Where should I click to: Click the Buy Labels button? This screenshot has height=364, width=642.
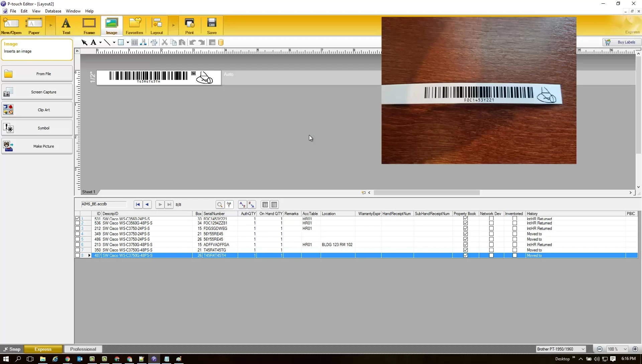click(x=622, y=42)
